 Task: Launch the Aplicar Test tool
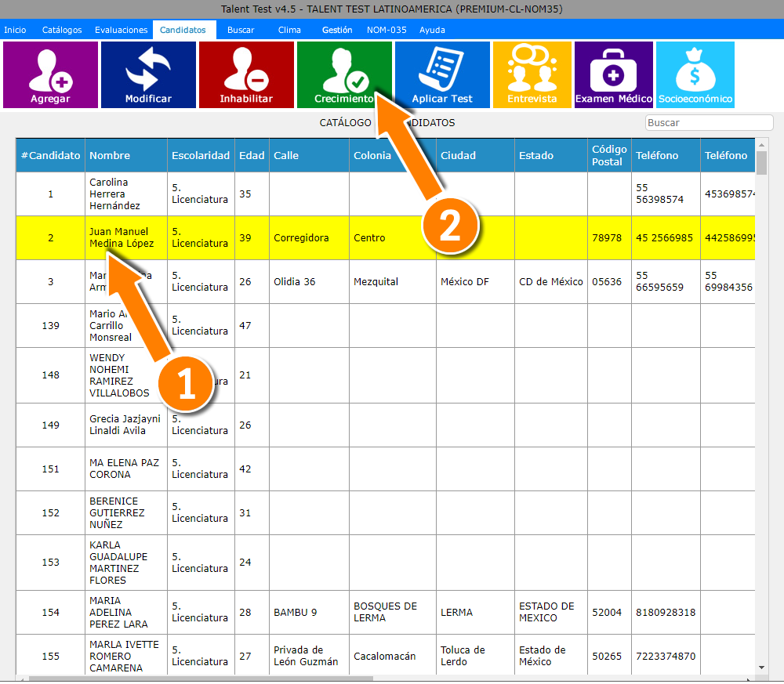point(442,74)
